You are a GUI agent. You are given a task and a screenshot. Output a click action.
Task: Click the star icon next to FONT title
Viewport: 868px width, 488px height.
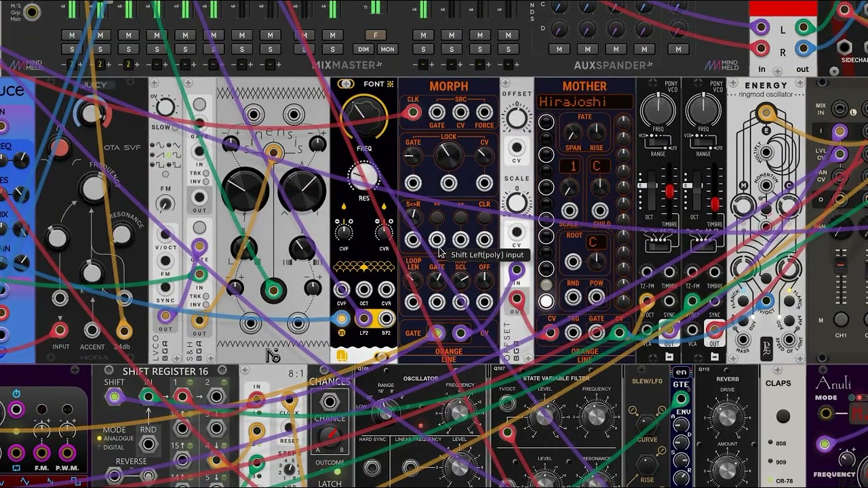pos(390,84)
